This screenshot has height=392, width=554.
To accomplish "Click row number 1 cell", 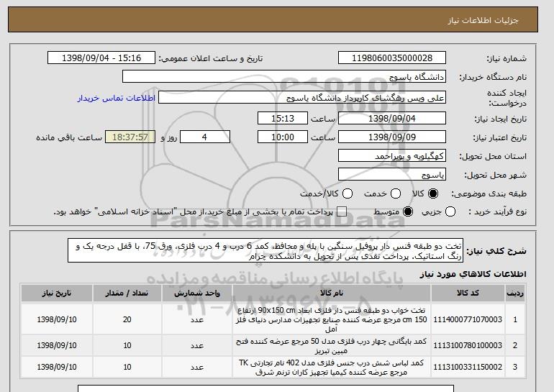I will coord(515,319).
